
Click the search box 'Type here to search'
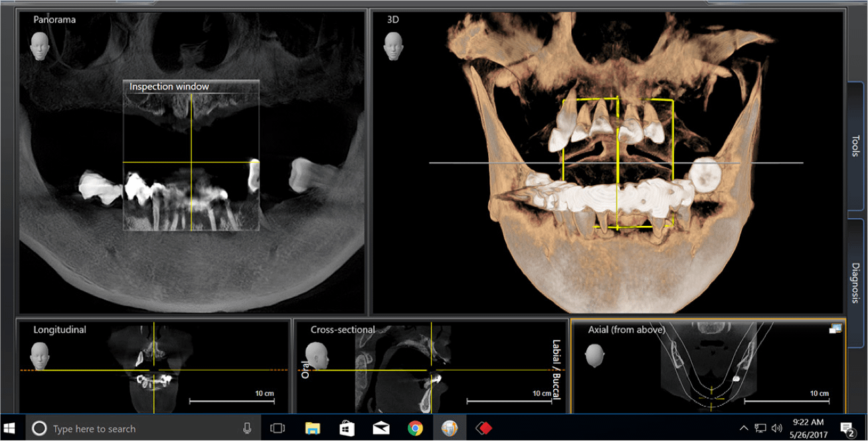click(133, 428)
